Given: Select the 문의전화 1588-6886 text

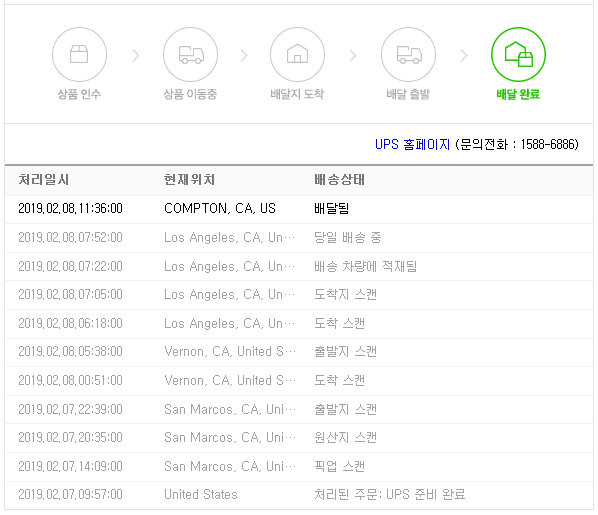Looking at the screenshot, I should (517, 144).
